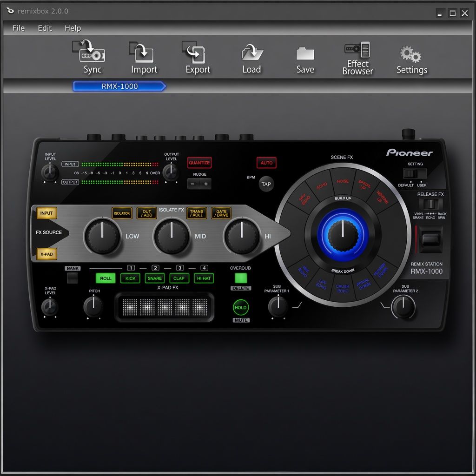Select the CRUSH ECHO break-down effect

(x=343, y=289)
